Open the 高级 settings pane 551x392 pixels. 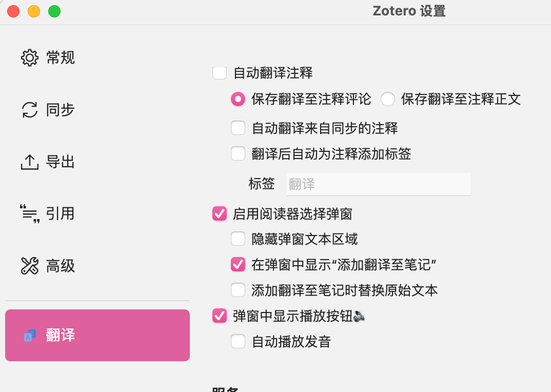tap(60, 266)
